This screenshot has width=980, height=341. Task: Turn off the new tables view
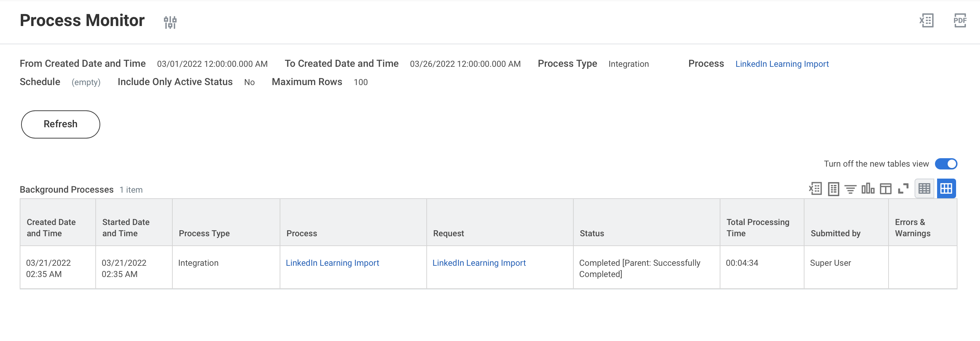pyautogui.click(x=947, y=164)
